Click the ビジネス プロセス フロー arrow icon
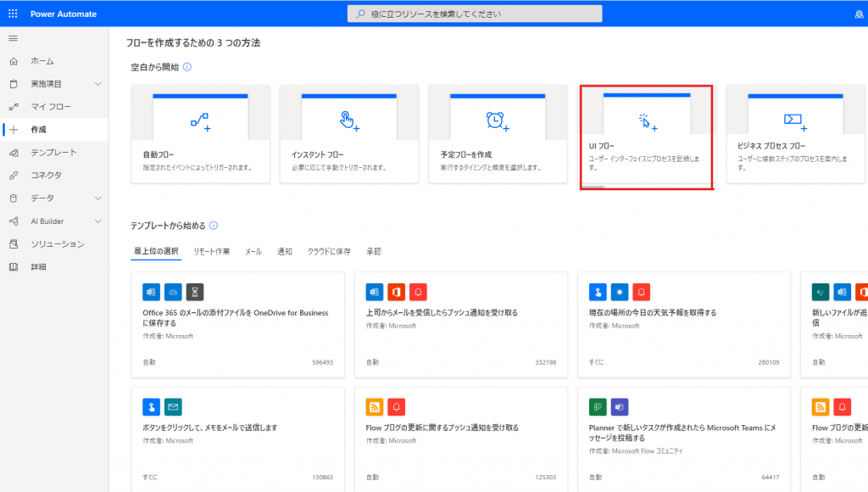Screen dimensions: 868x492 click(x=795, y=120)
